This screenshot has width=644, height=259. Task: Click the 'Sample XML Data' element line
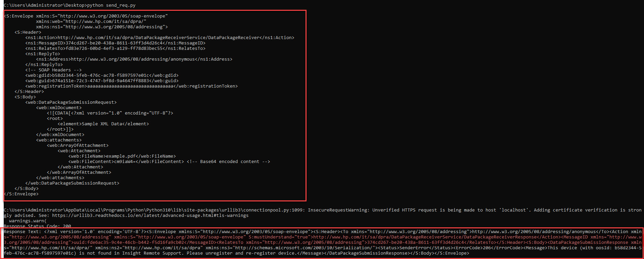[103, 124]
